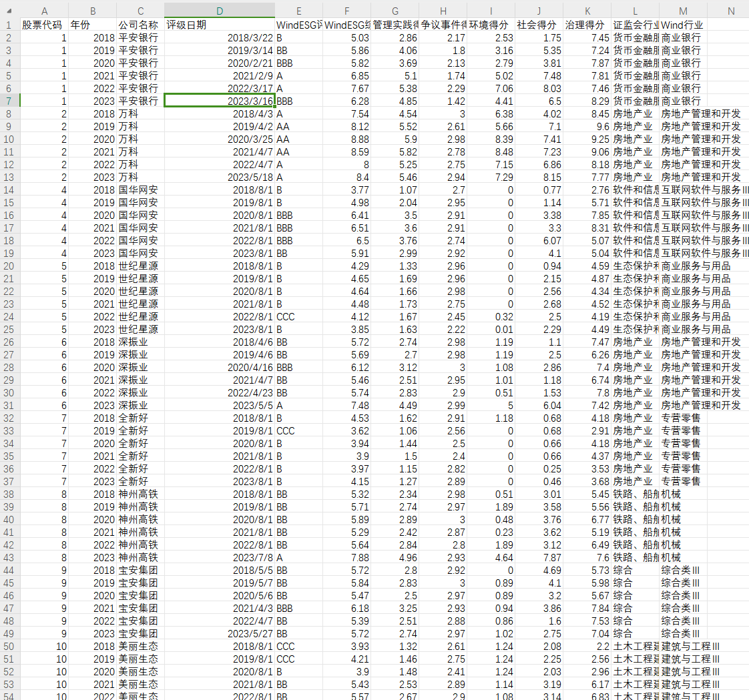Screen dimensions: 749x700
Task: Click the 0.32 environment score cell
Action: pyautogui.click(x=491, y=316)
